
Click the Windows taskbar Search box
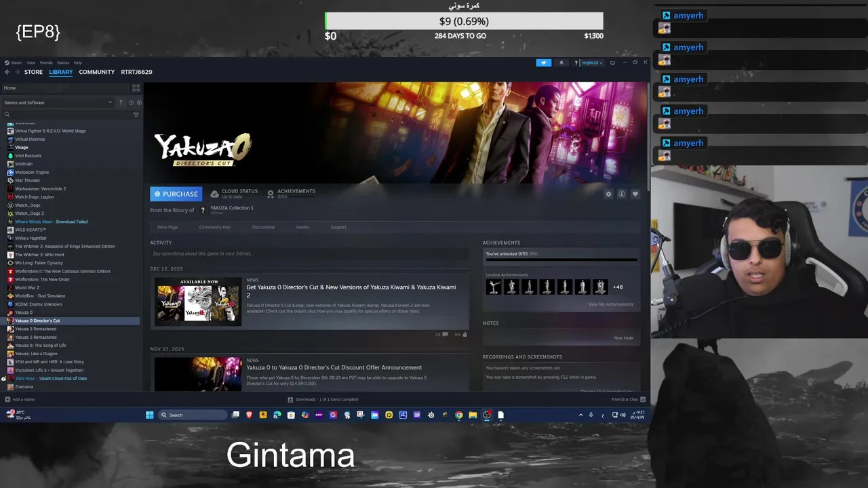point(193,415)
